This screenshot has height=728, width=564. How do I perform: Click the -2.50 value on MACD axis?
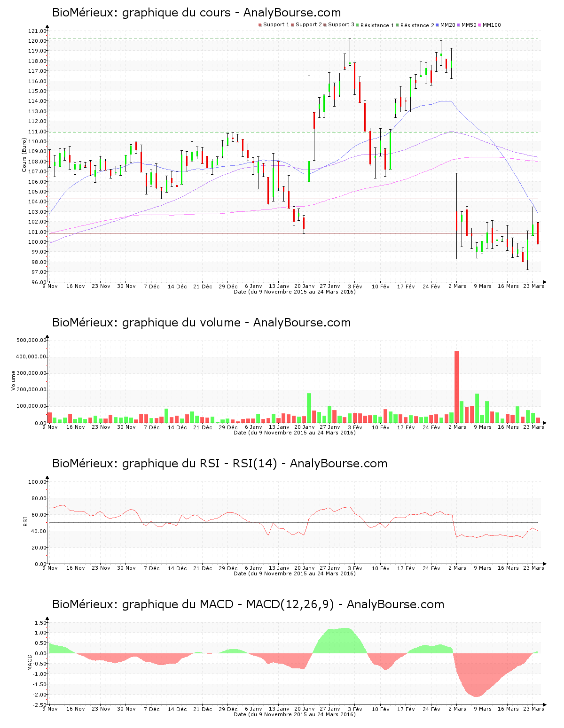pos(39,705)
